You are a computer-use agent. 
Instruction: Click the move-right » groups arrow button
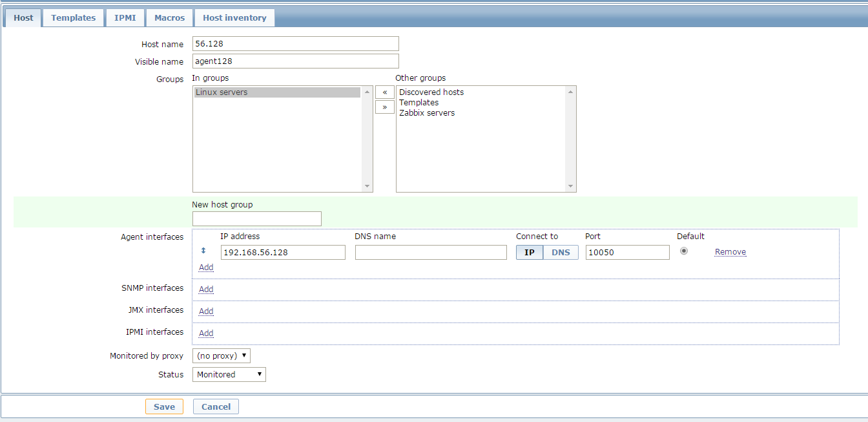[384, 107]
